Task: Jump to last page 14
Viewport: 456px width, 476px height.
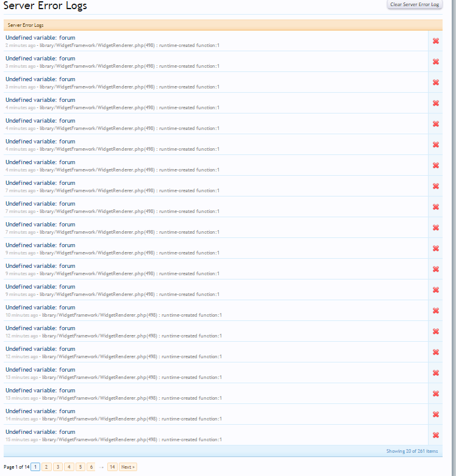Action: tap(112, 467)
